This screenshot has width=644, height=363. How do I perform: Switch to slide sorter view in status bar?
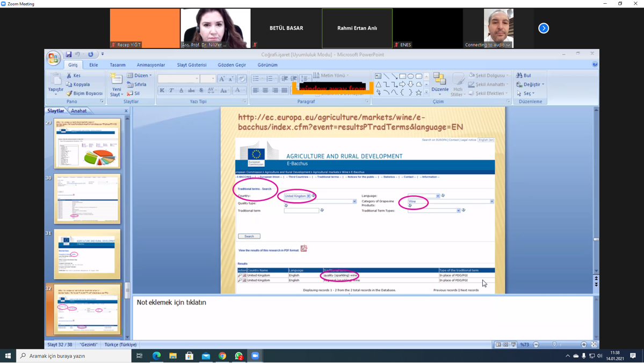coord(505,345)
